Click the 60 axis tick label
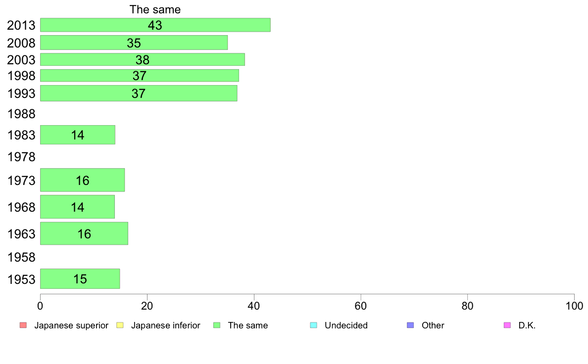 coord(360,306)
